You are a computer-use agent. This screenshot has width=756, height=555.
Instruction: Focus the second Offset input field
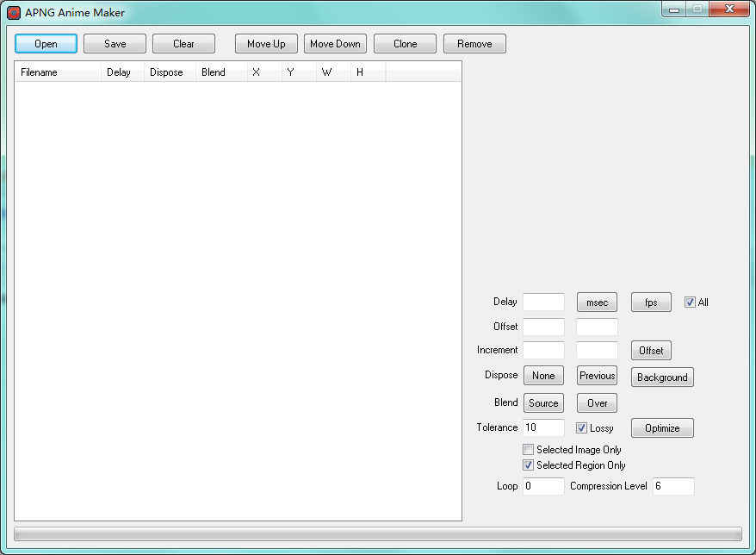click(597, 327)
